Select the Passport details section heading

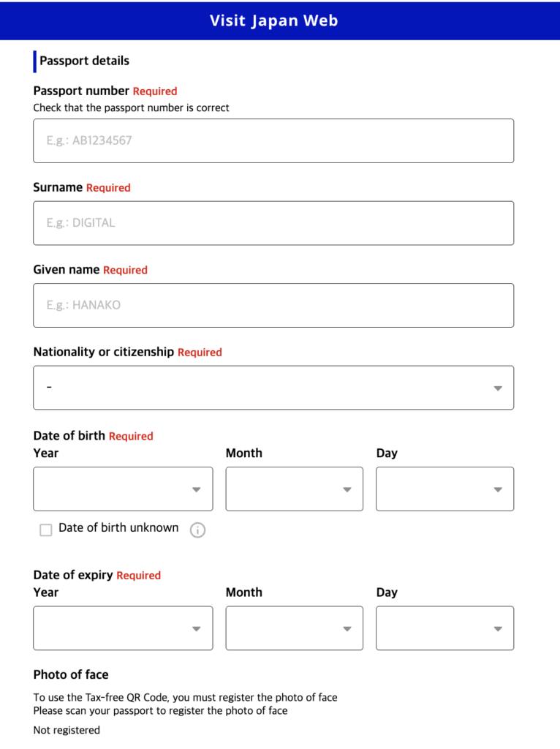[85, 61]
